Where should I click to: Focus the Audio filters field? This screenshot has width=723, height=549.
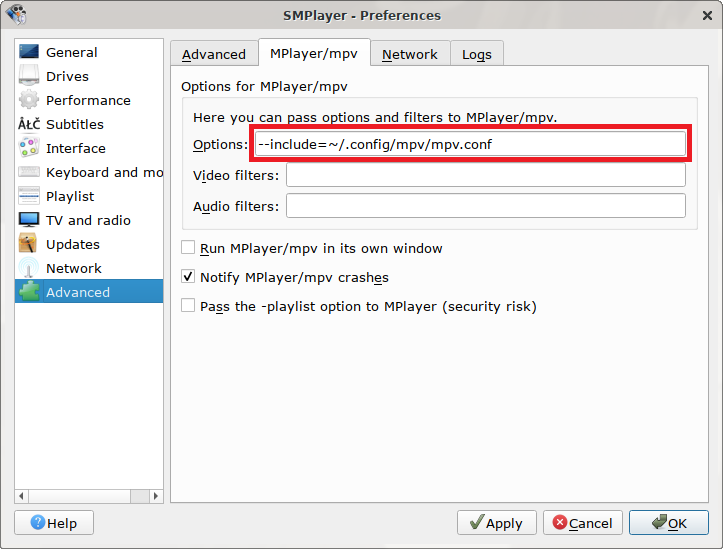(x=486, y=206)
